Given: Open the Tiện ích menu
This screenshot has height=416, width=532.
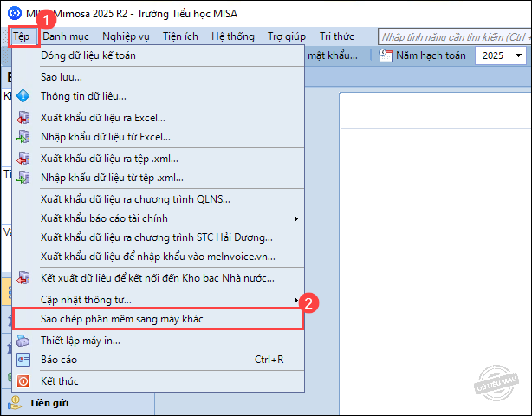Looking at the screenshot, I should pos(180,36).
